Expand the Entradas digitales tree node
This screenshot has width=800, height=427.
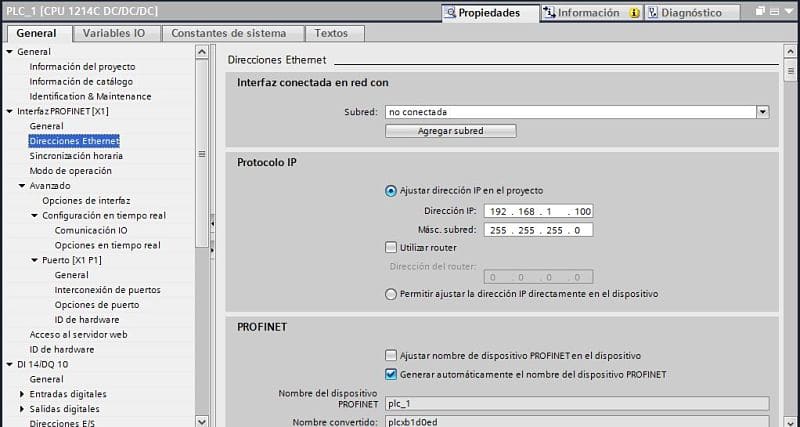pos(22,395)
